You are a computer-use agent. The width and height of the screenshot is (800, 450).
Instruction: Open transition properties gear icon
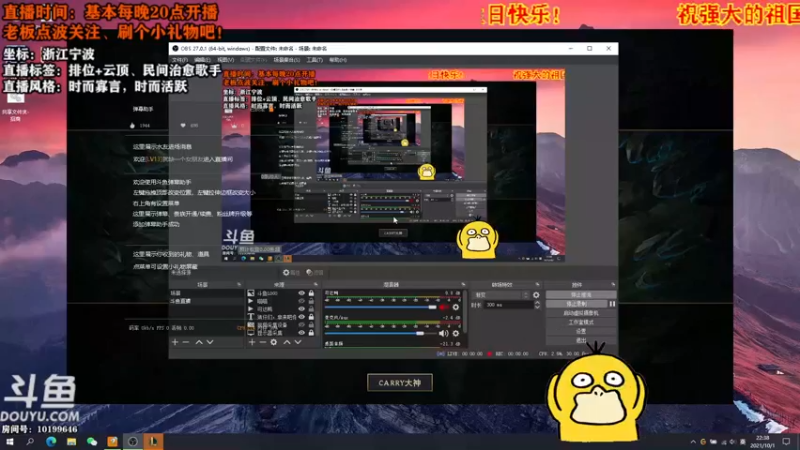(x=536, y=295)
